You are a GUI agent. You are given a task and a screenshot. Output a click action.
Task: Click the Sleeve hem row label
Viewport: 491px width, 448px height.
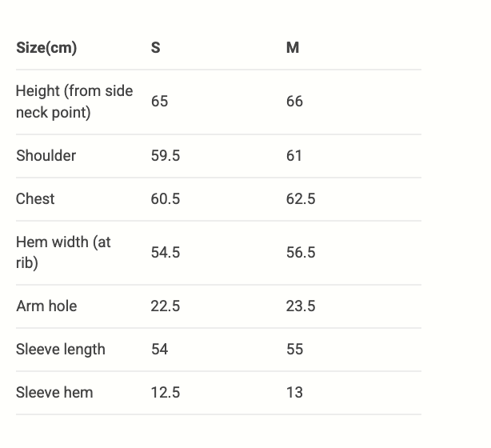click(x=54, y=393)
